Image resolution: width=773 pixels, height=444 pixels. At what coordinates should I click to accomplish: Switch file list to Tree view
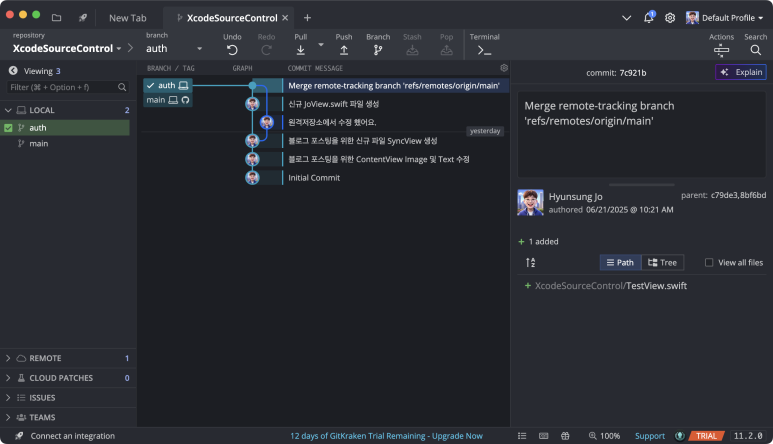click(x=663, y=262)
